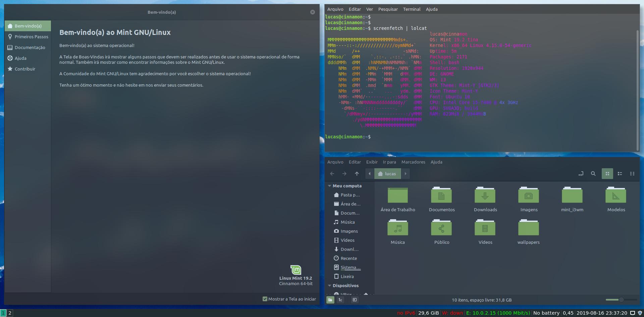Screen dimensions: 644x317
Task: Open the Música folder icon
Action: (x=398, y=232)
